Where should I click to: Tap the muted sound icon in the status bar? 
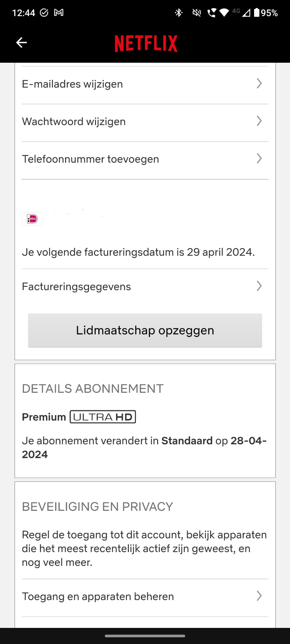(x=196, y=12)
